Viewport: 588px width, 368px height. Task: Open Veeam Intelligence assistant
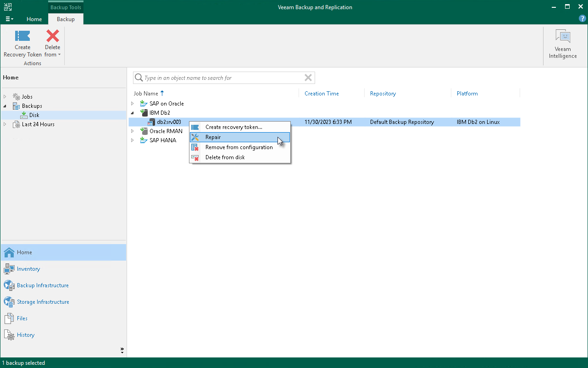563,44
